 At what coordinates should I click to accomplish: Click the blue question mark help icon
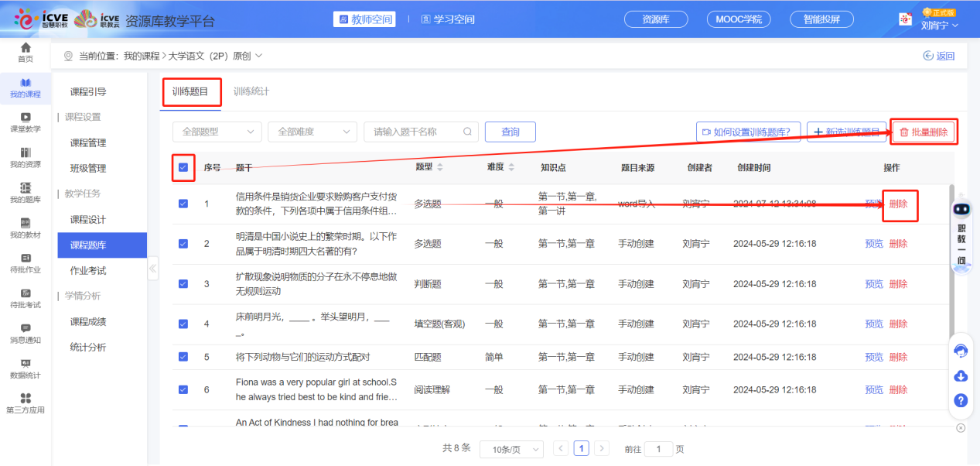click(x=961, y=400)
